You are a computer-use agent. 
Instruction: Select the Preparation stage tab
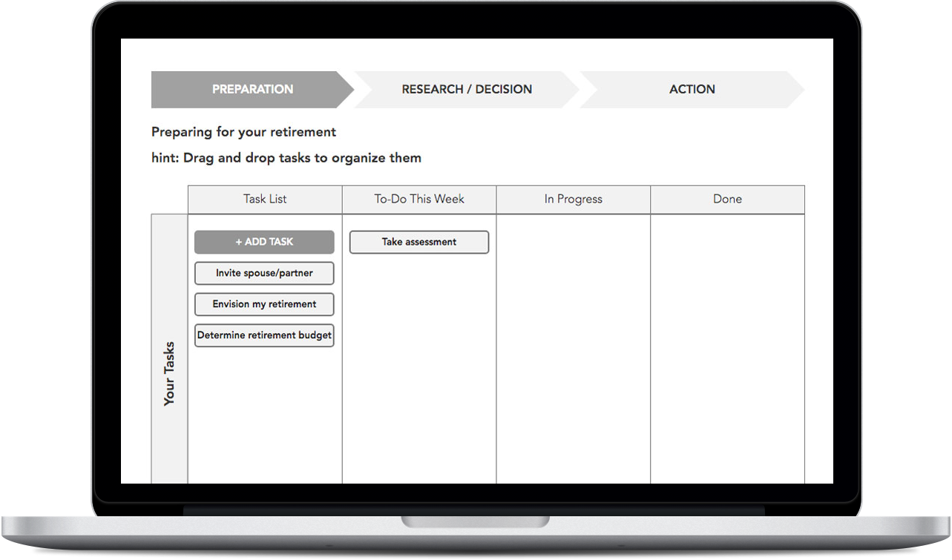point(252,89)
